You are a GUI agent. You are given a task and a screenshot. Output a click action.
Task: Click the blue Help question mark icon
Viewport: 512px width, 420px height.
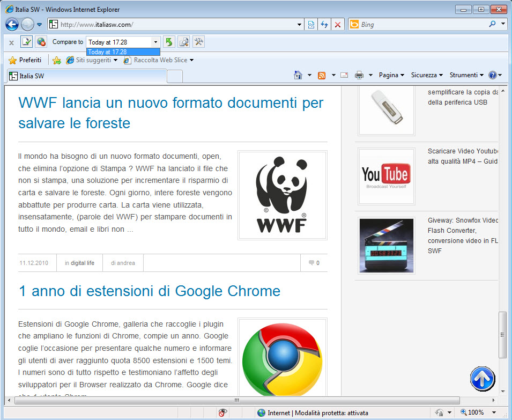492,75
